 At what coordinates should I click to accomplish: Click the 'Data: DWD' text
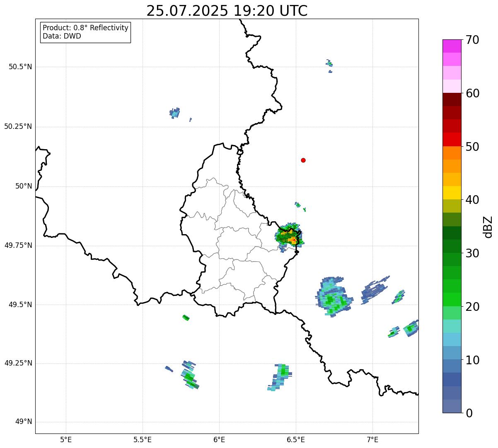pyautogui.click(x=62, y=36)
